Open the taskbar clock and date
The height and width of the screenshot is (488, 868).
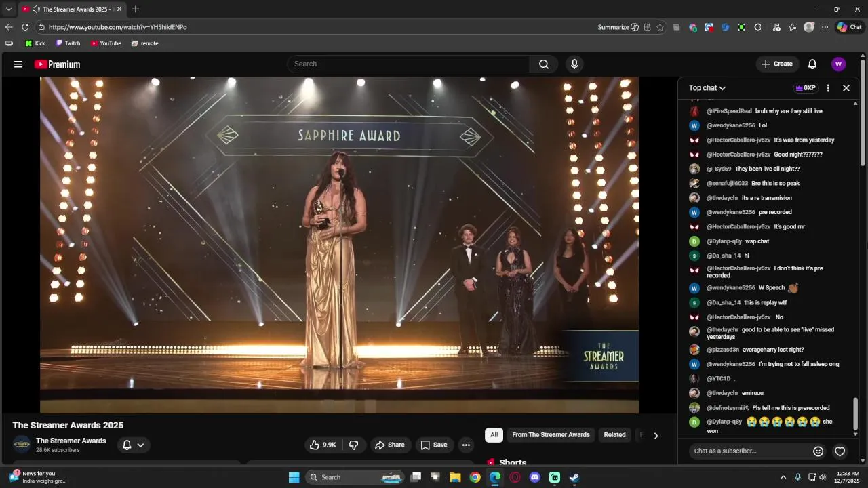848,477
